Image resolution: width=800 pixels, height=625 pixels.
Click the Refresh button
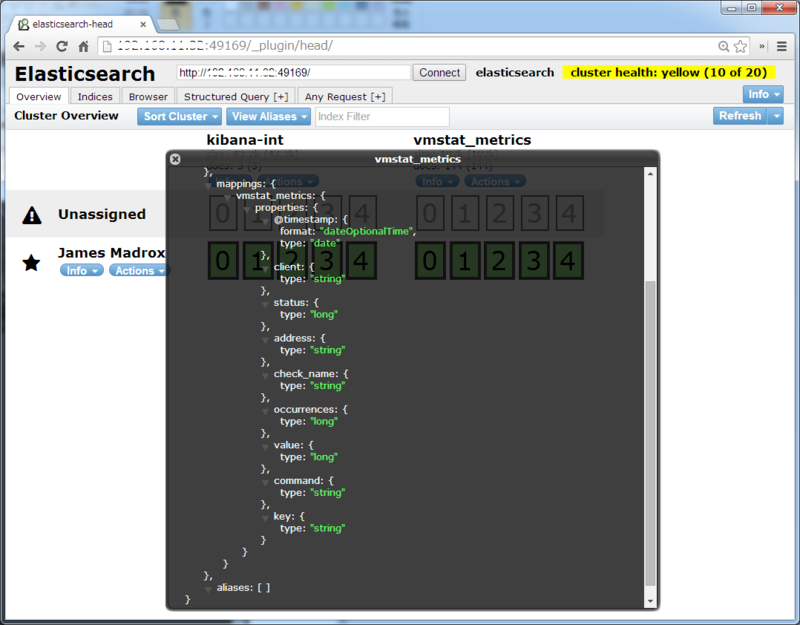[739, 115]
